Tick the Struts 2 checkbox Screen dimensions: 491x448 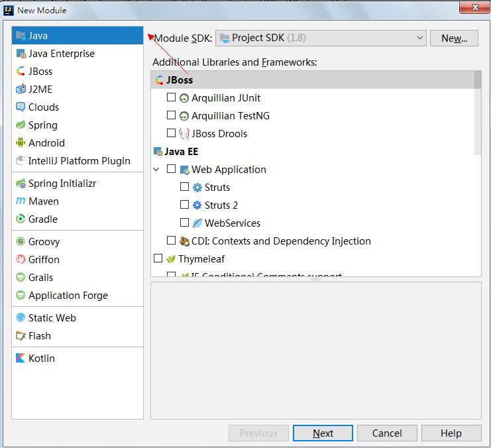184,205
